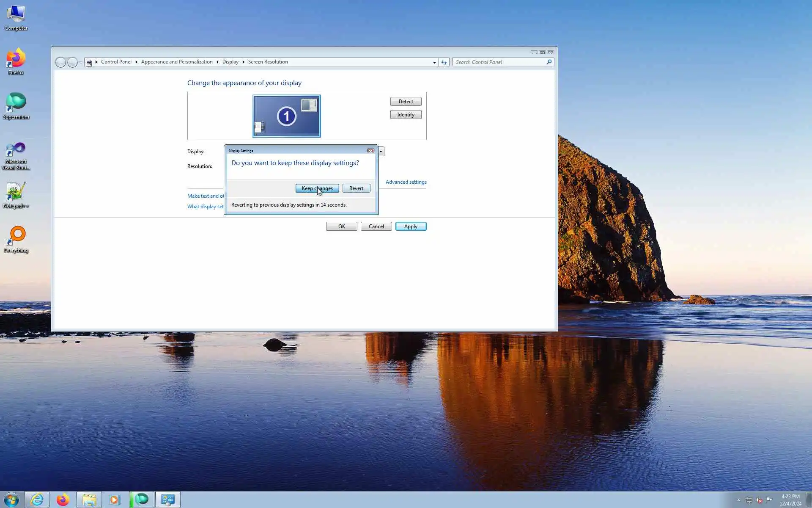Open Windows Explorer folder in taskbar
812x508 pixels.
[x=89, y=500]
